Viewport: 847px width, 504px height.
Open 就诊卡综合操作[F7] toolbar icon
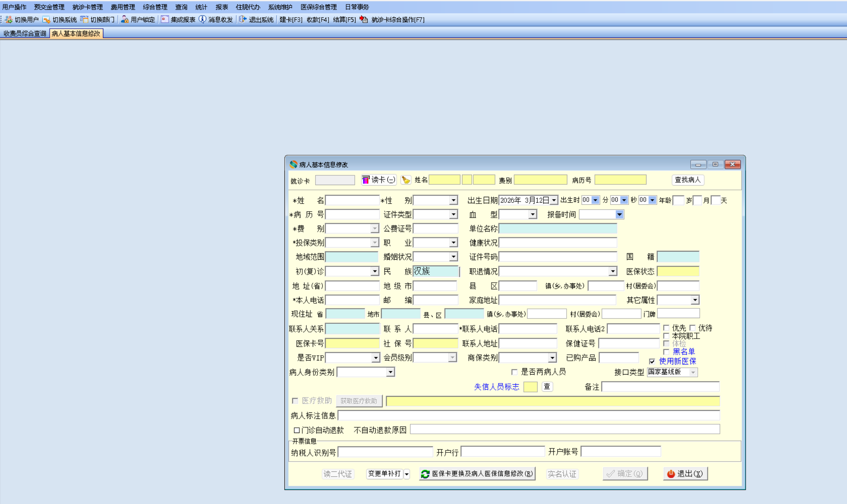364,19
